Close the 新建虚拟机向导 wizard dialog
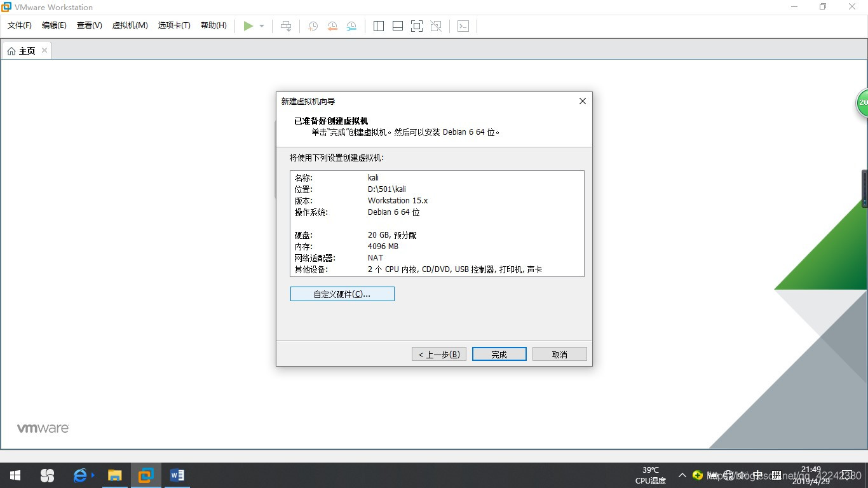Viewport: 868px width, 488px height. tap(582, 101)
